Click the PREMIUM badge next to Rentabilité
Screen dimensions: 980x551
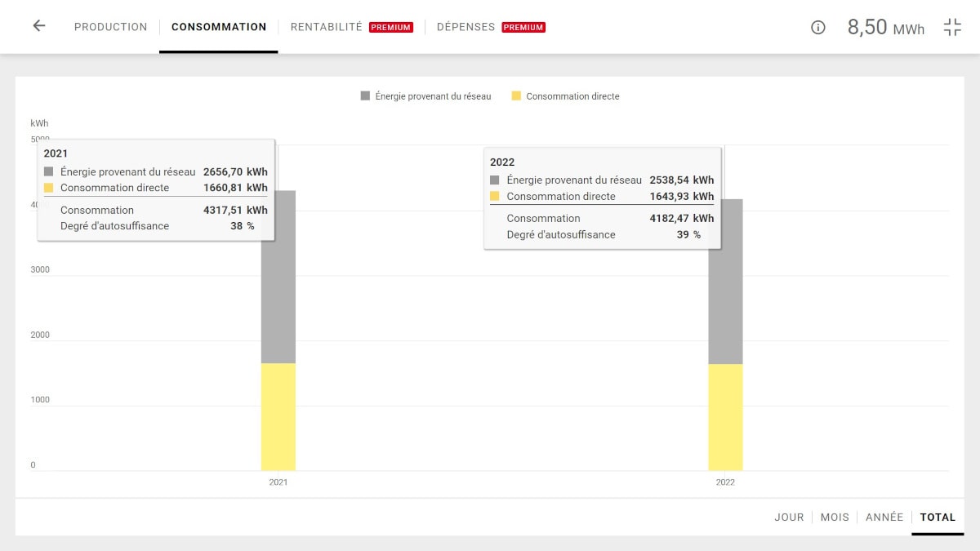(x=391, y=27)
